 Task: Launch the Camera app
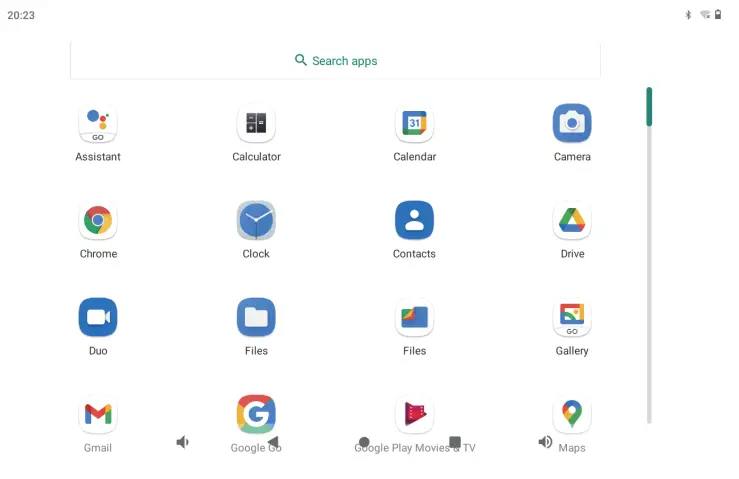572,124
